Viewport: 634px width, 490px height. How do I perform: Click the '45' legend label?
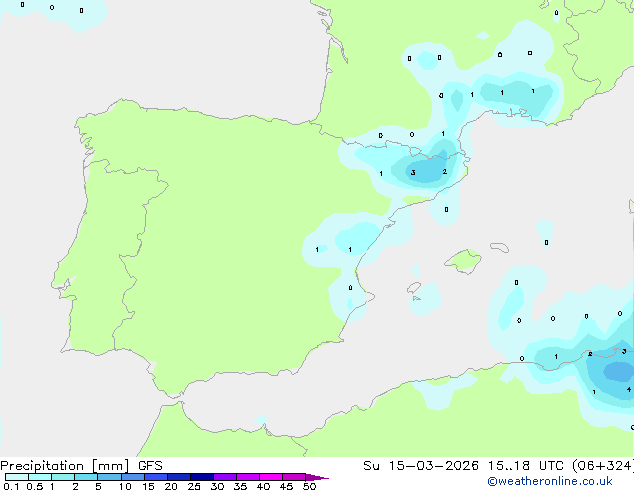pyautogui.click(x=286, y=486)
